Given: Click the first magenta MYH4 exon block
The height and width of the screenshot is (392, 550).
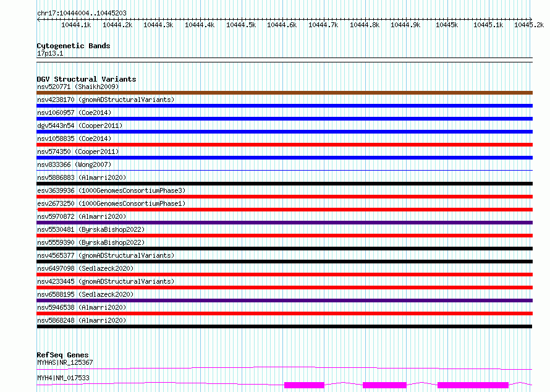Looking at the screenshot, I should 304,385.
